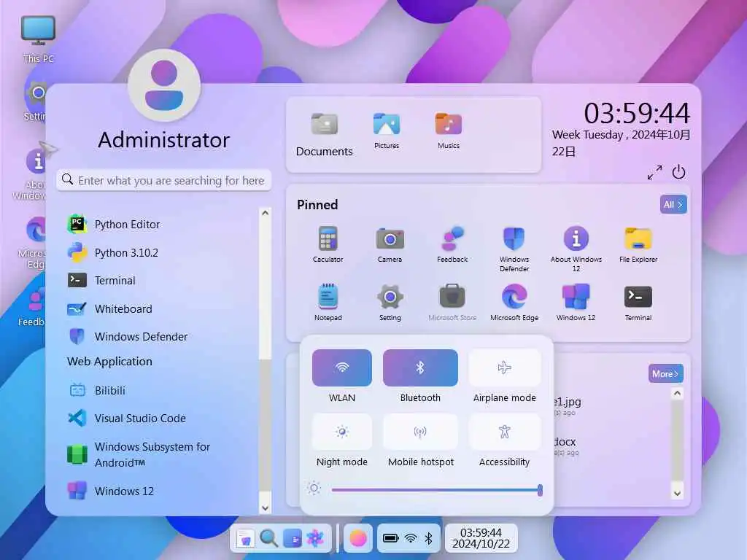747x560 pixels.
Task: Open the Pictures folder
Action: 387,131
